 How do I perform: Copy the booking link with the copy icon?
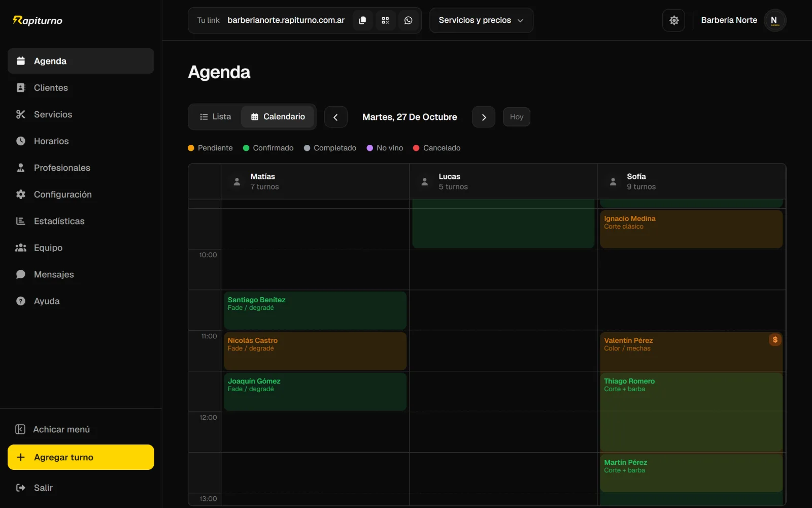point(362,20)
